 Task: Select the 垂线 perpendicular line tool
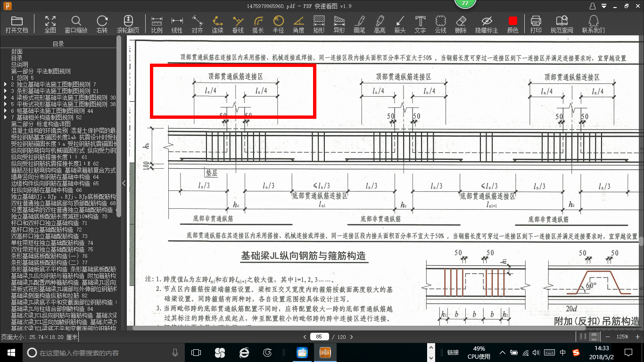(238, 24)
